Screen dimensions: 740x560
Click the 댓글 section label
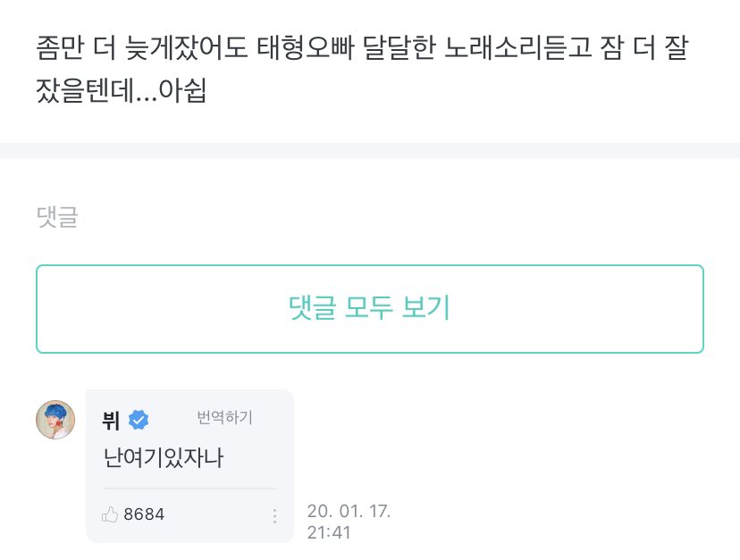tap(57, 217)
